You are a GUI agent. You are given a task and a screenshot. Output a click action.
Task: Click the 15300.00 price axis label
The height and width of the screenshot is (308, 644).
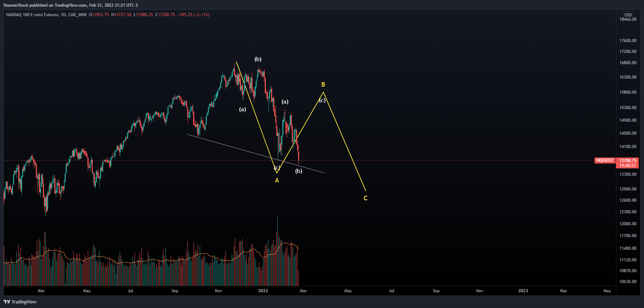pyautogui.click(x=628, y=108)
